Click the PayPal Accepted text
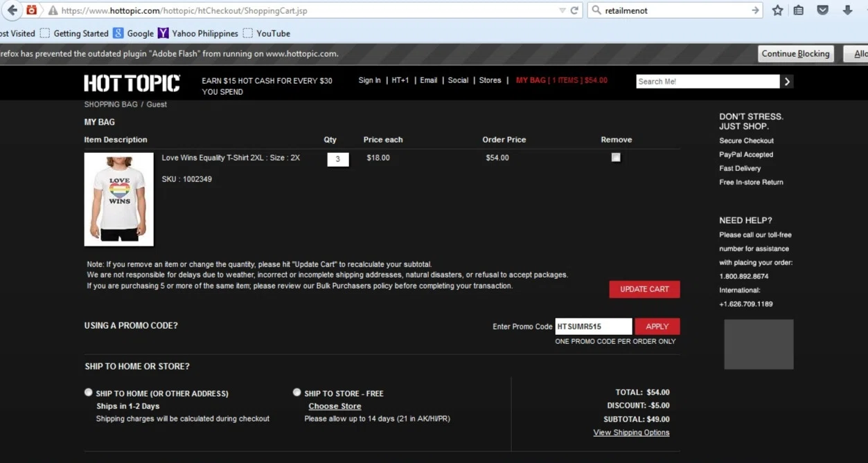The height and width of the screenshot is (463, 868). [x=746, y=154]
